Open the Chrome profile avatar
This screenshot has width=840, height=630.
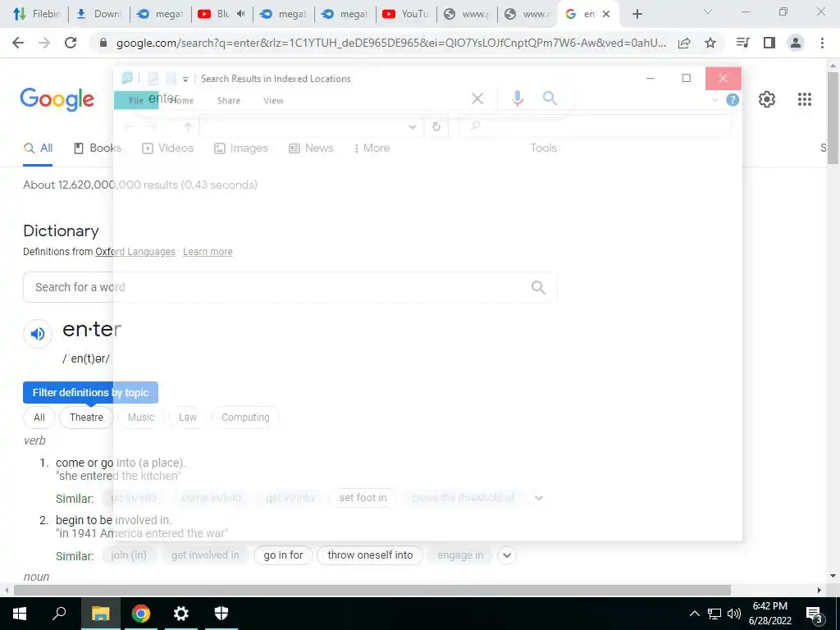[796, 43]
